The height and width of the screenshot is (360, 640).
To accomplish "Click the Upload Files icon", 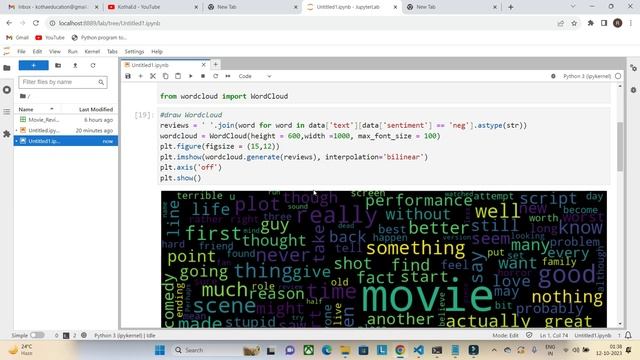I will coord(75,65).
